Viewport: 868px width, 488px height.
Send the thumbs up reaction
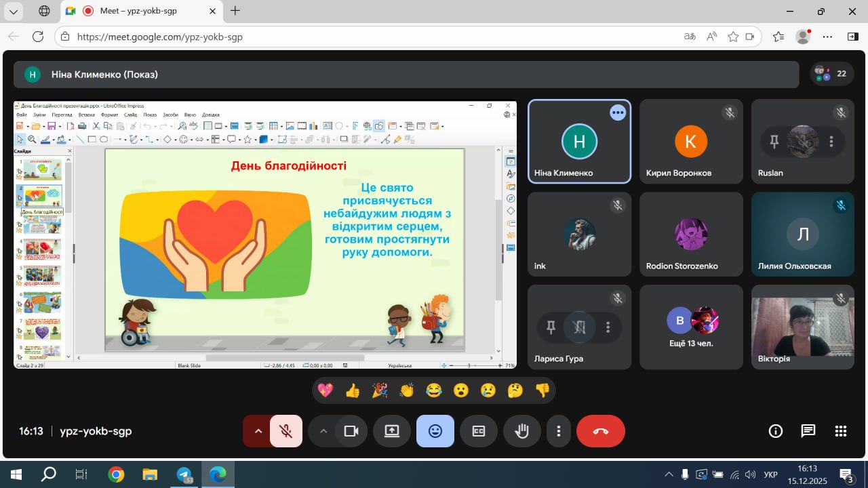(x=353, y=390)
